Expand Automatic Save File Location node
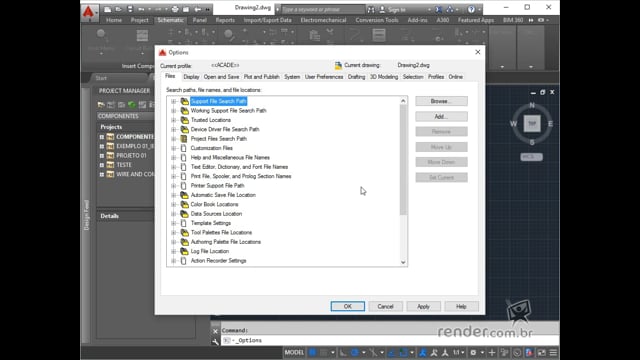Image resolution: width=640 pixels, height=360 pixels. (174, 195)
